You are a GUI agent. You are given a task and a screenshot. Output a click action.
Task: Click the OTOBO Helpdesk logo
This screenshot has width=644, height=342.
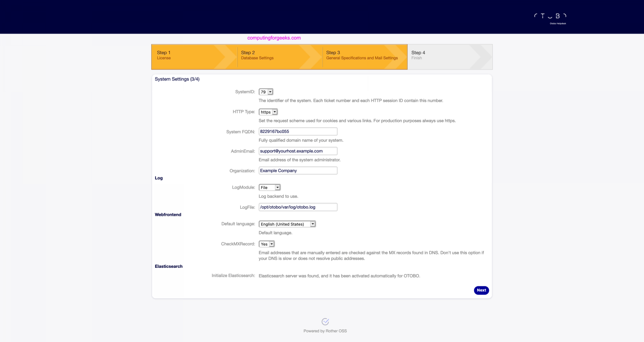(550, 18)
